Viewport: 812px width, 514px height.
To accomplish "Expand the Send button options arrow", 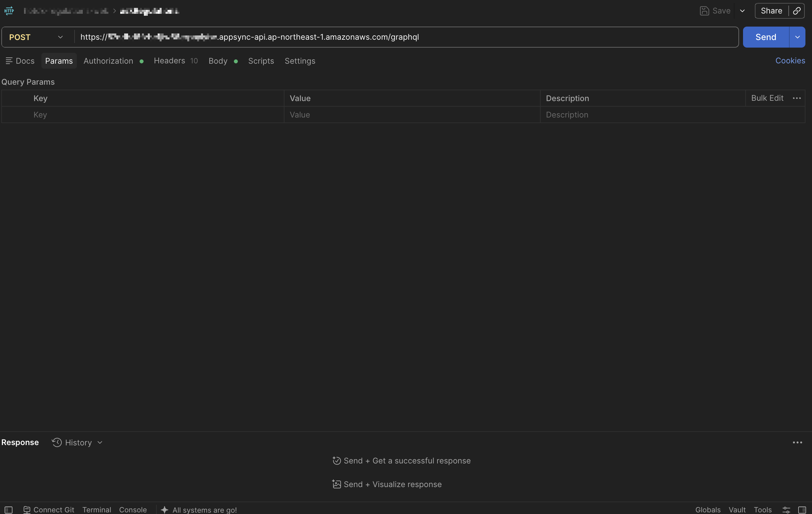I will tap(797, 37).
